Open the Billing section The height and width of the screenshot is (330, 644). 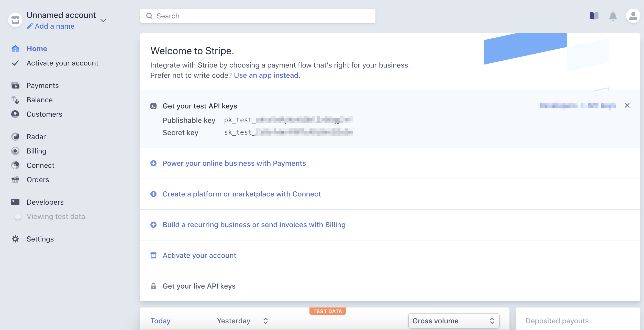36,151
